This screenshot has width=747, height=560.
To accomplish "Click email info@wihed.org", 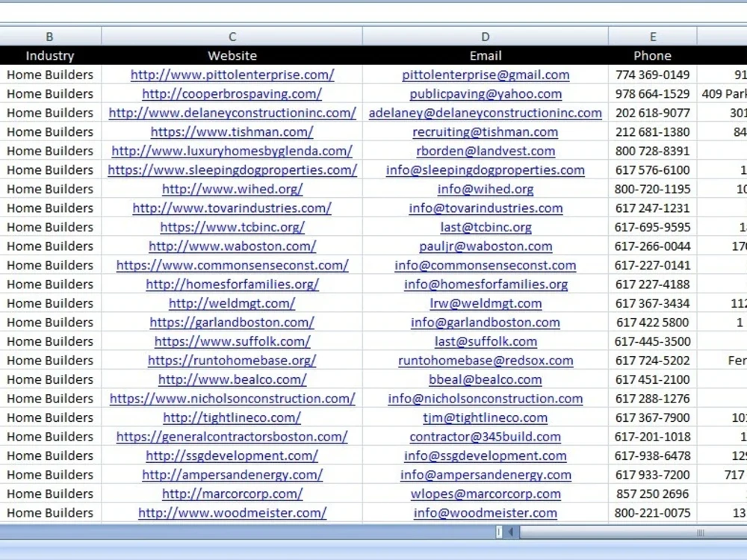I will tap(486, 189).
